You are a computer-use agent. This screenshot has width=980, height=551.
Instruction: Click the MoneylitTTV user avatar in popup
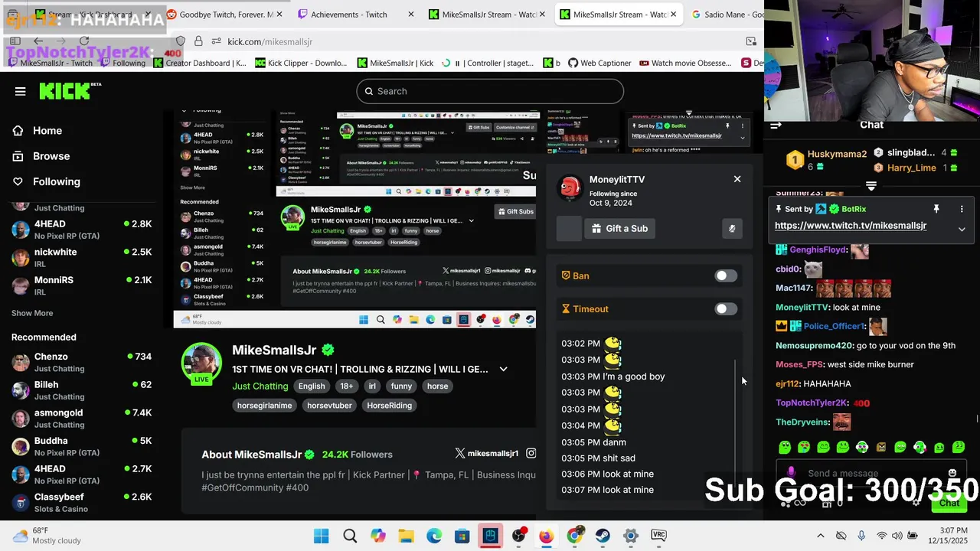point(570,187)
